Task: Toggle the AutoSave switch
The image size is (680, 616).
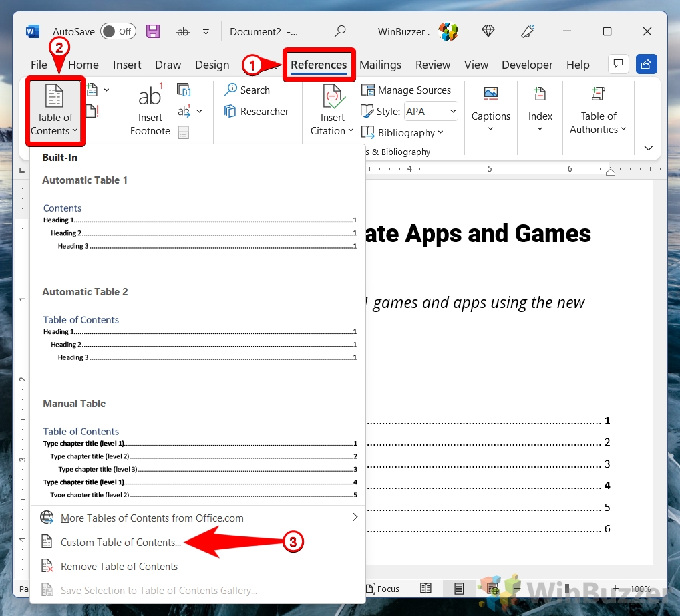Action: click(x=118, y=31)
